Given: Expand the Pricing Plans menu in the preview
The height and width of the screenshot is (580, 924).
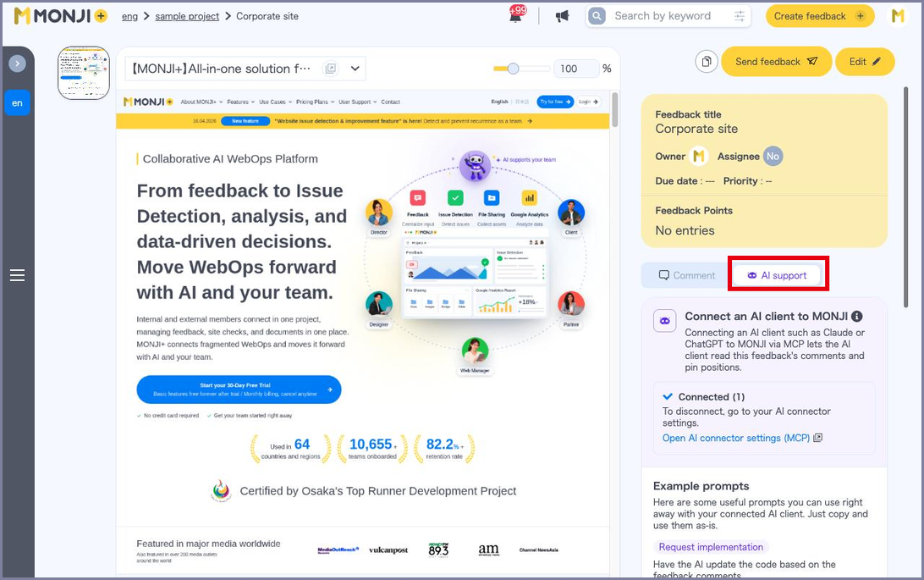Looking at the screenshot, I should coord(315,102).
